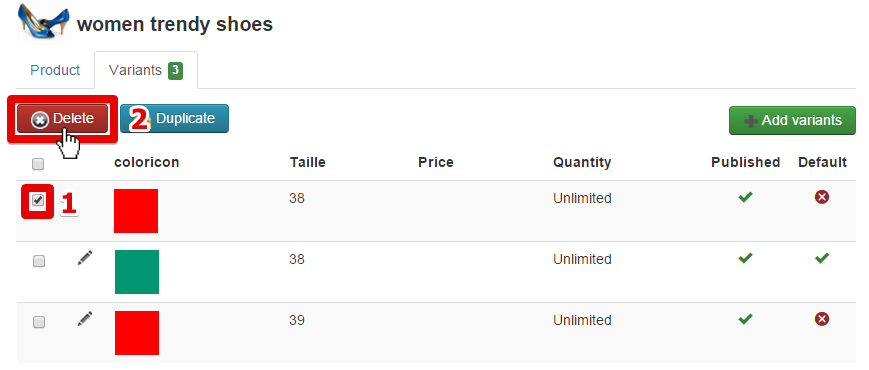Viewport: 869px width, 370px height.
Task: Toggle published checkmark on green variant
Action: (745, 258)
